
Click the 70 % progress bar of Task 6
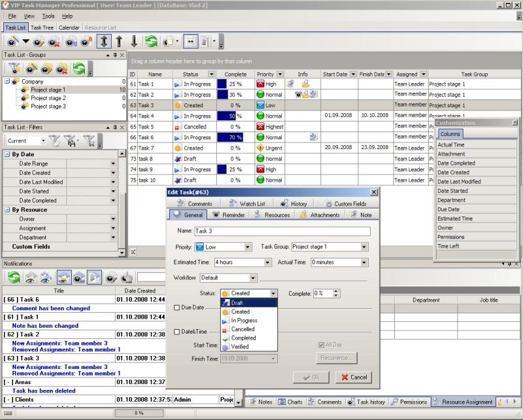point(230,137)
